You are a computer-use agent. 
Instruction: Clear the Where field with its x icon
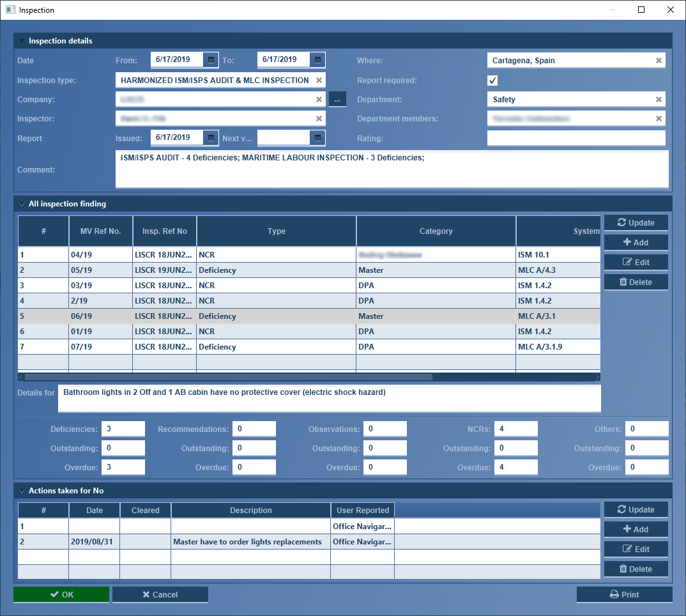[x=659, y=60]
